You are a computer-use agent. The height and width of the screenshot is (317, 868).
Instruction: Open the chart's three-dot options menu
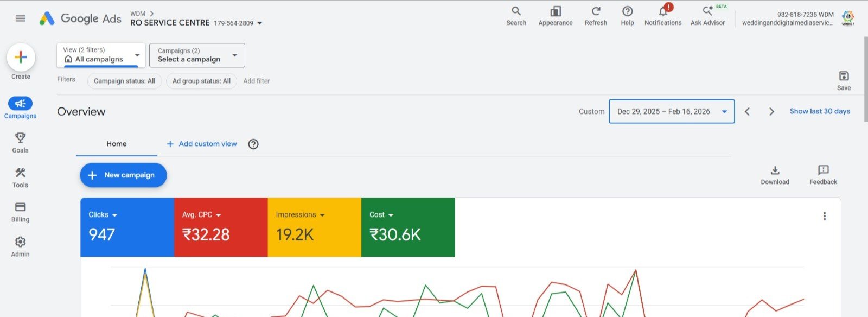(824, 216)
